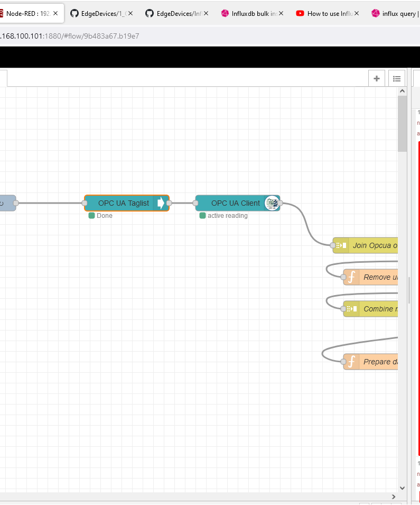Click the OPC UA Client node logo icon

272,203
